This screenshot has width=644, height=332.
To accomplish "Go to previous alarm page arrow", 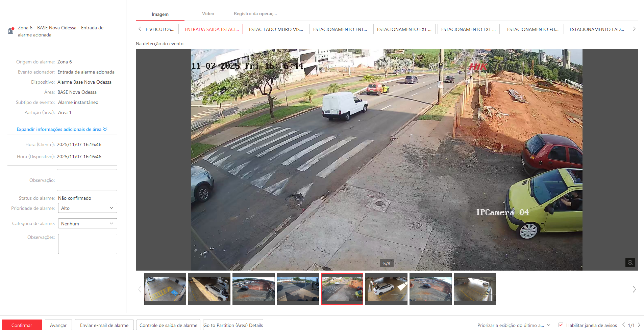I will [623, 325].
